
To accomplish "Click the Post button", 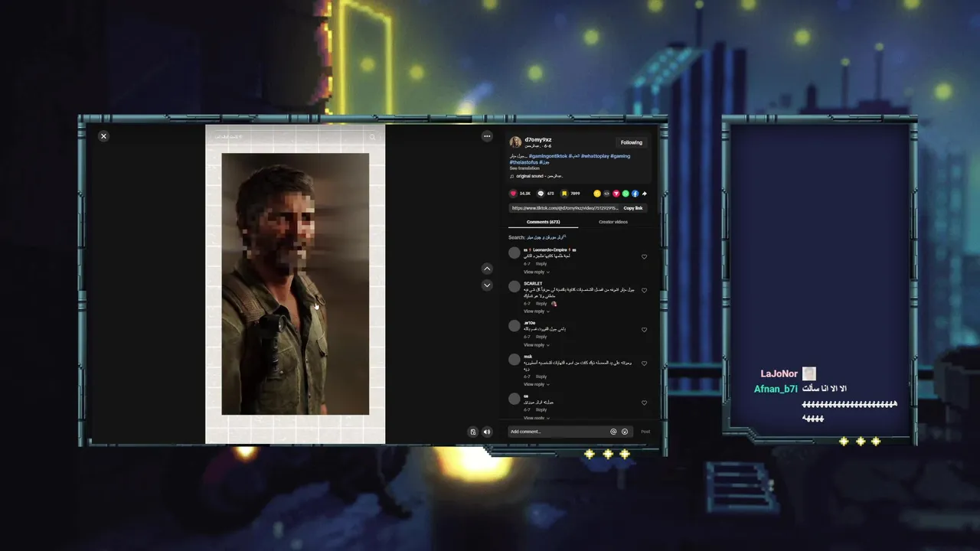I will [x=645, y=432].
